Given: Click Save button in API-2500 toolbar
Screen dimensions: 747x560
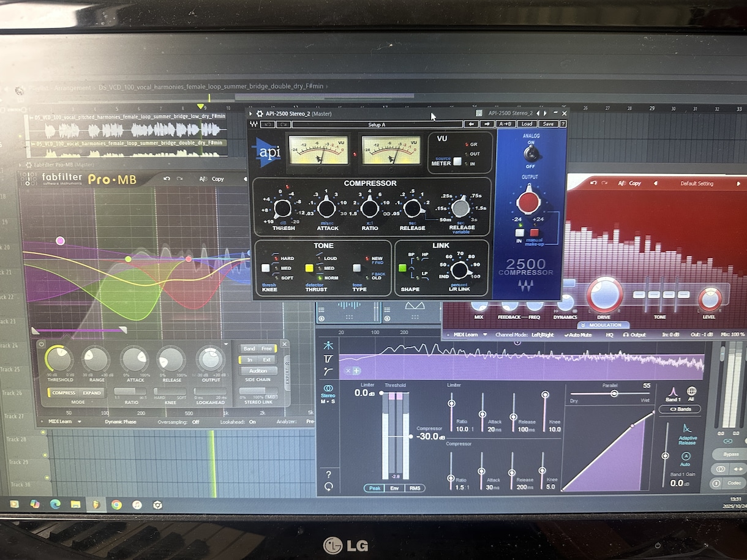Looking at the screenshot, I should (548, 124).
